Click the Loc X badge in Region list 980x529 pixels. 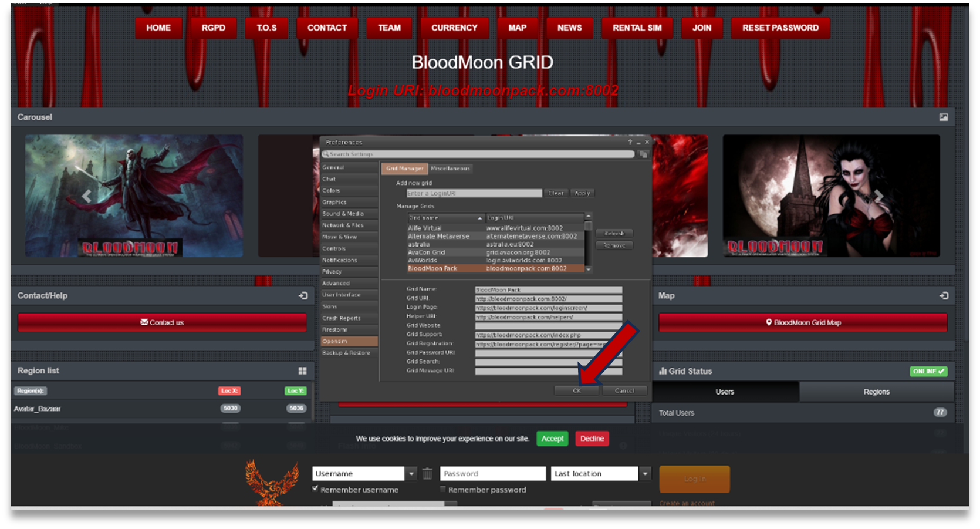[229, 391]
